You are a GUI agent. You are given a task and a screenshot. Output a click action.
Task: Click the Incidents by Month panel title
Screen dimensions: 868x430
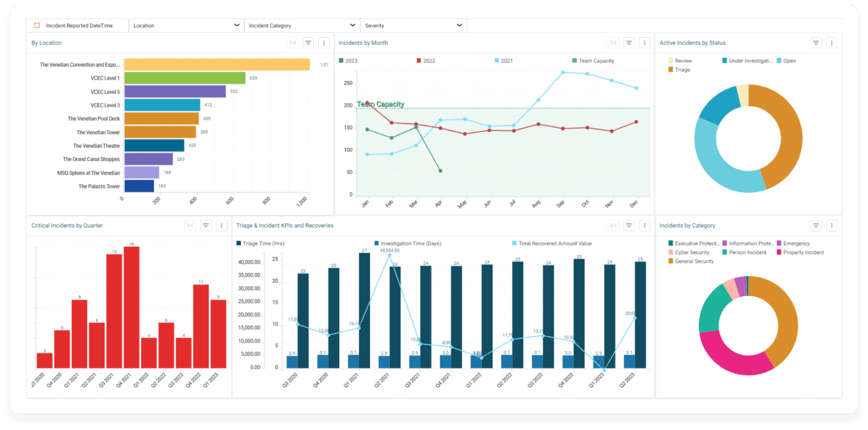click(364, 42)
